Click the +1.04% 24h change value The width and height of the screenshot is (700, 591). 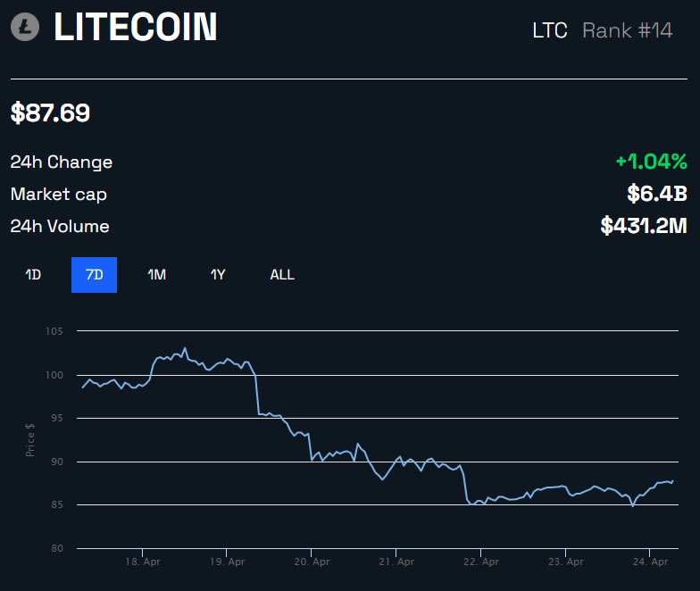[651, 162]
